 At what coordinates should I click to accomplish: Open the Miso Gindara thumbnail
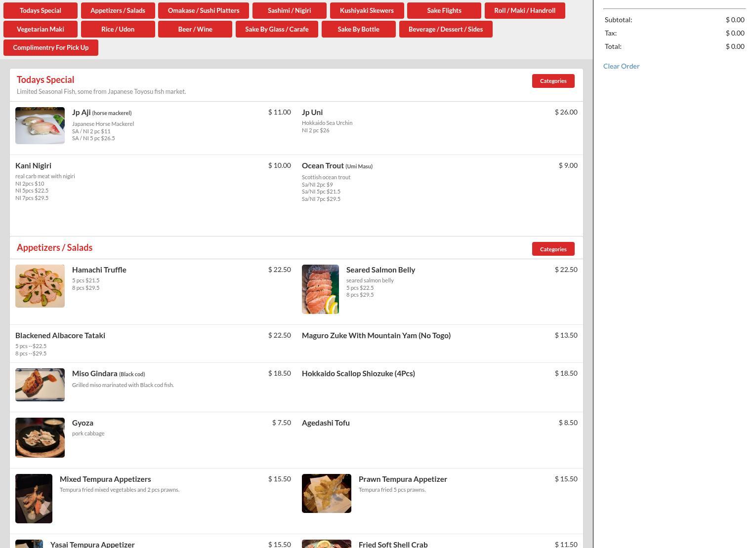point(40,385)
